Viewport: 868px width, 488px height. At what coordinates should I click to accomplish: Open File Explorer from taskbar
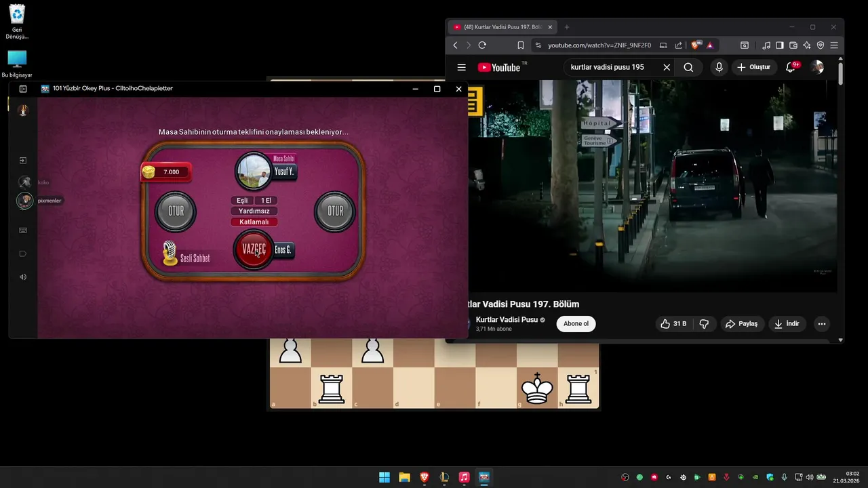(404, 477)
